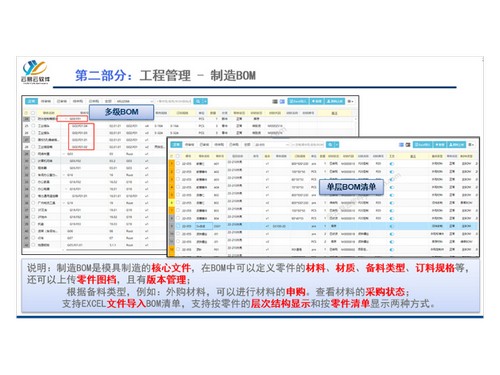500x375 pixels.
Task: Click the blue search button in single-level BOM window
Action: point(330,145)
